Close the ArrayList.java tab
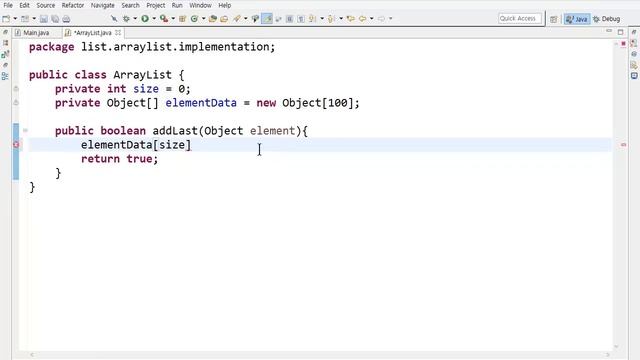640x360 pixels. point(118,32)
